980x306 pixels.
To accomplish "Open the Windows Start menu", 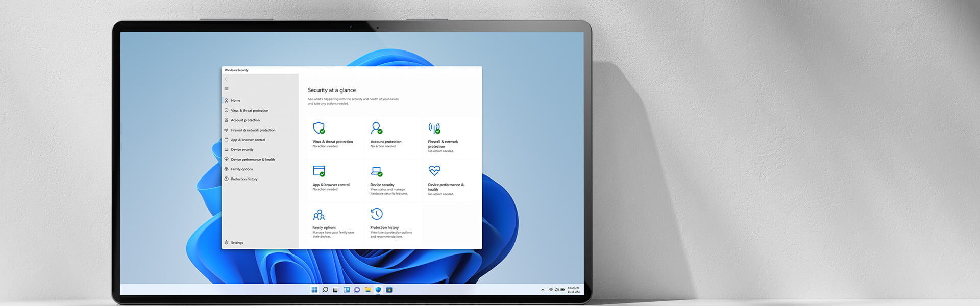I will click(x=314, y=290).
